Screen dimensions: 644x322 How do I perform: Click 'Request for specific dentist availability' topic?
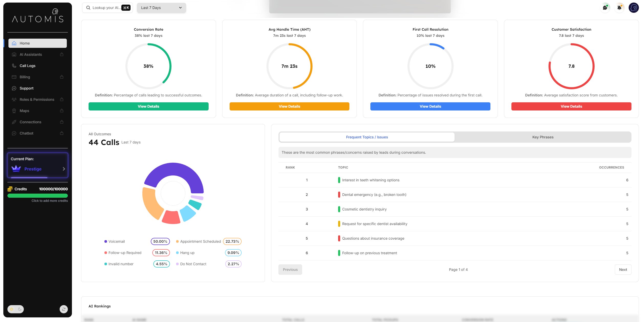pyautogui.click(x=375, y=224)
